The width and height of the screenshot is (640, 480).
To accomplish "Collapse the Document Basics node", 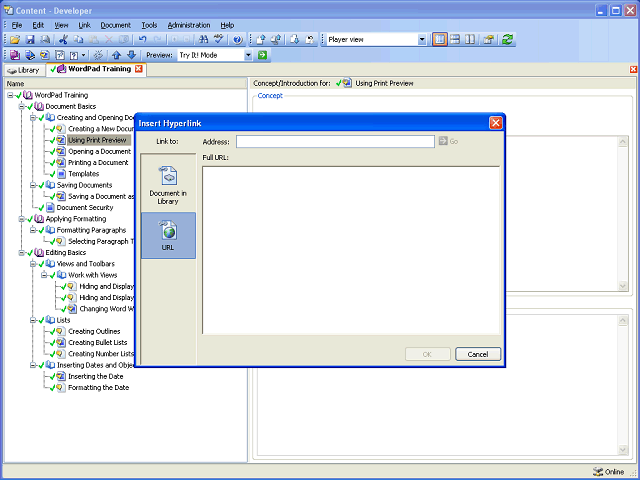I will 22,107.
